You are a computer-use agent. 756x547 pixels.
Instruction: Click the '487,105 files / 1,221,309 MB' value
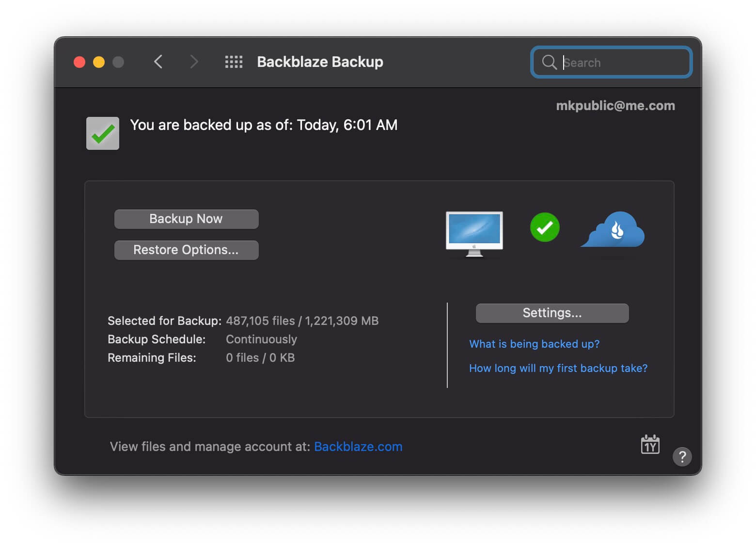click(x=302, y=321)
